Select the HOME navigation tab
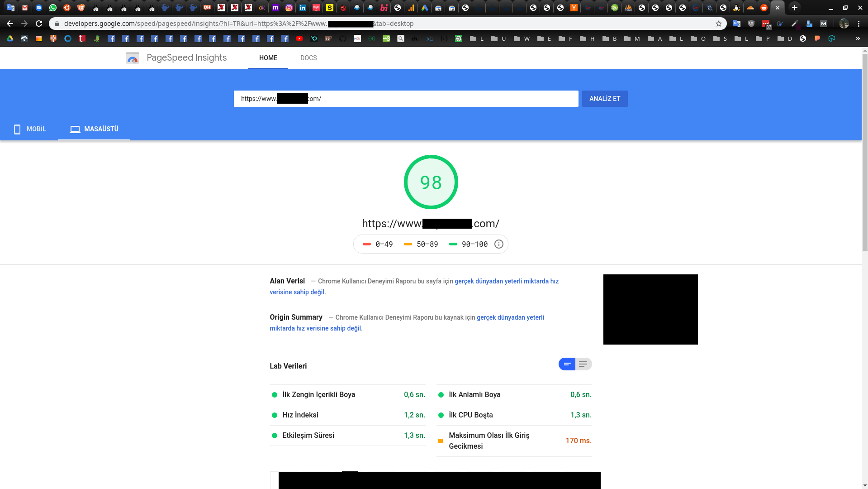The height and width of the screenshot is (489, 868). 268,58
